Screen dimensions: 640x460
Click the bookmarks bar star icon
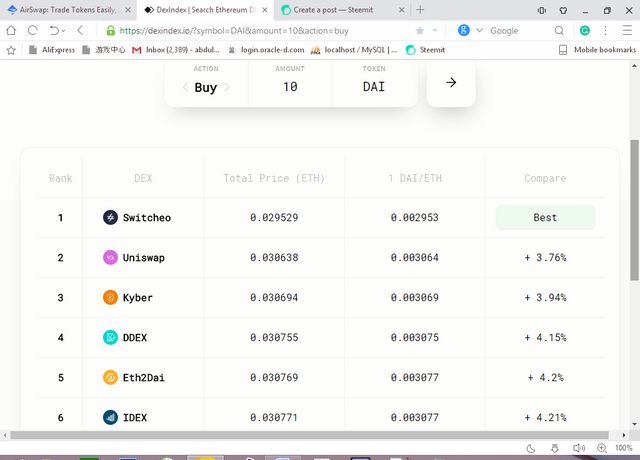pyautogui.click(x=11, y=50)
